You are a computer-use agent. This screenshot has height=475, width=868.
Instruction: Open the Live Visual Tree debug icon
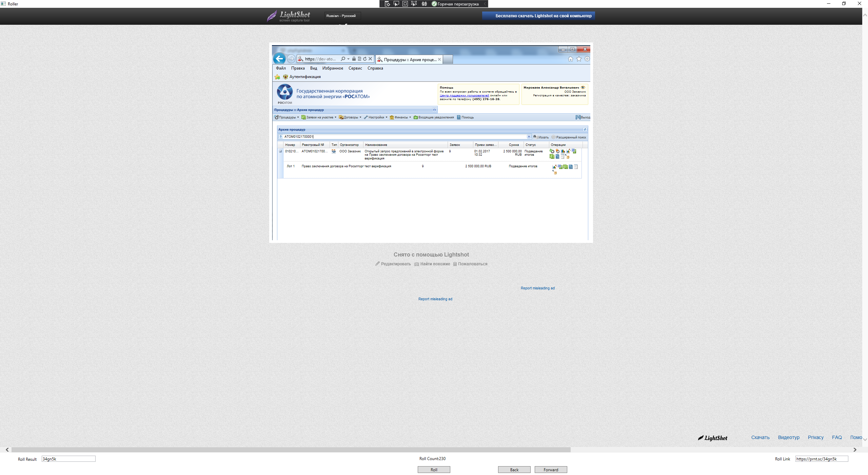387,4
